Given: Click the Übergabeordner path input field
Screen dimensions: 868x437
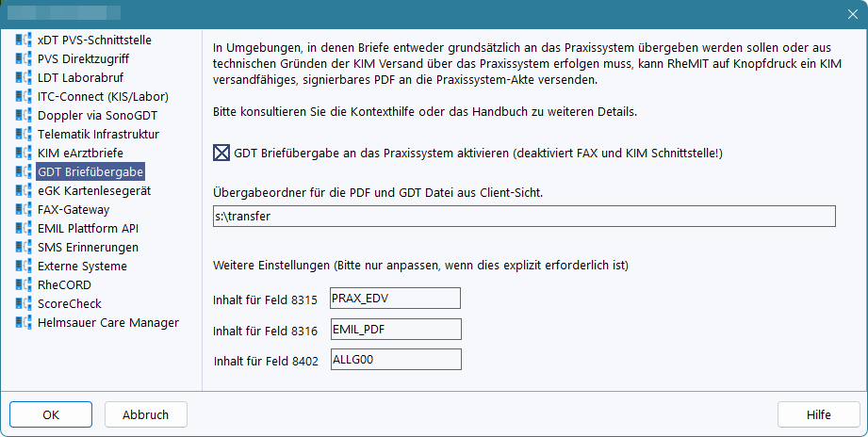Looking at the screenshot, I should [524, 217].
